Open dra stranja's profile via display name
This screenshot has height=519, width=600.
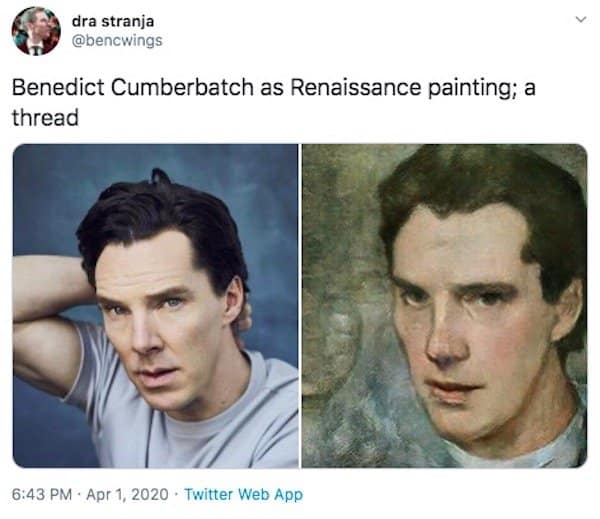[x=113, y=21]
